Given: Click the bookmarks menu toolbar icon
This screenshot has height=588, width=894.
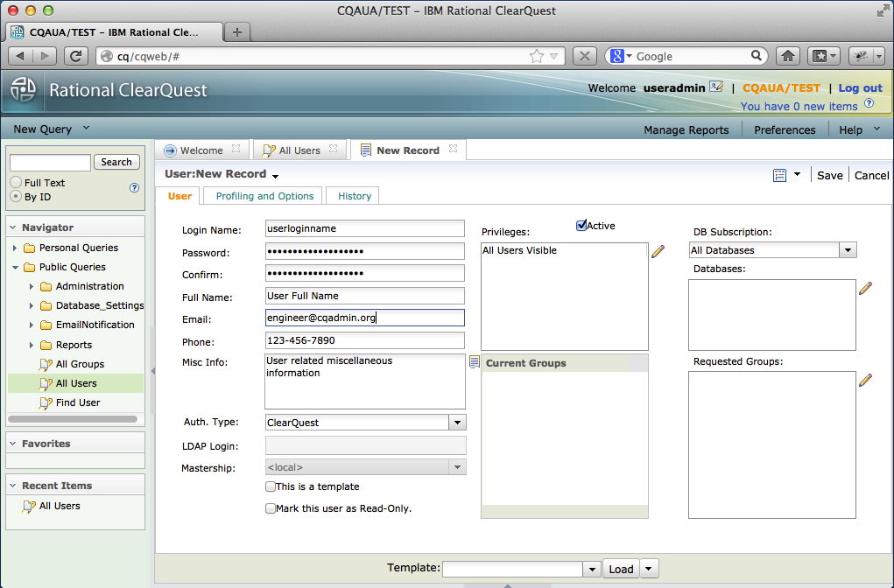Looking at the screenshot, I should click(823, 56).
